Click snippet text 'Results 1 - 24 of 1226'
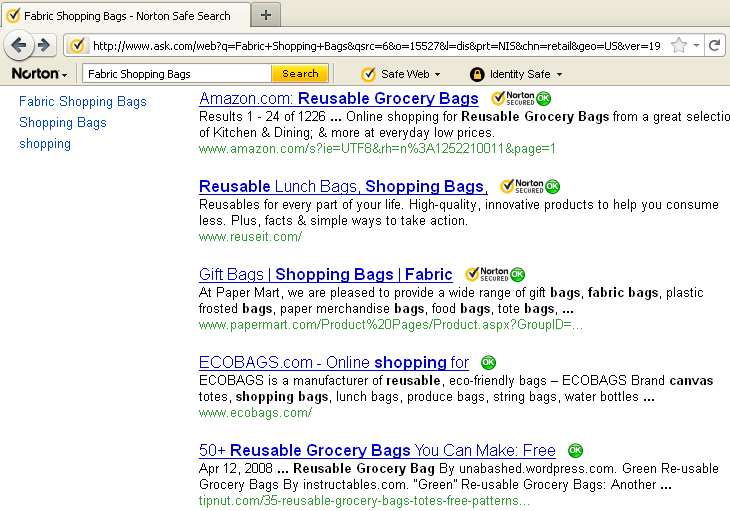Screen dimensions: 730x511 pos(262,116)
